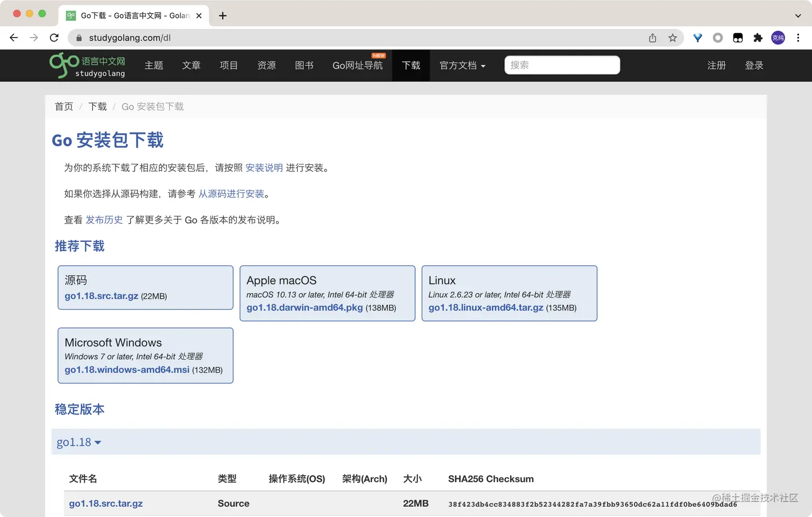Click the 登录 link
This screenshot has height=517, width=812.
(x=754, y=66)
